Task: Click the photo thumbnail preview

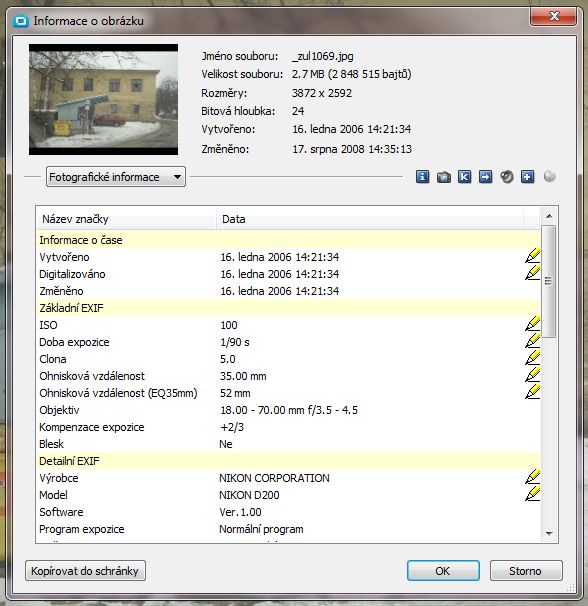Action: pyautogui.click(x=104, y=100)
